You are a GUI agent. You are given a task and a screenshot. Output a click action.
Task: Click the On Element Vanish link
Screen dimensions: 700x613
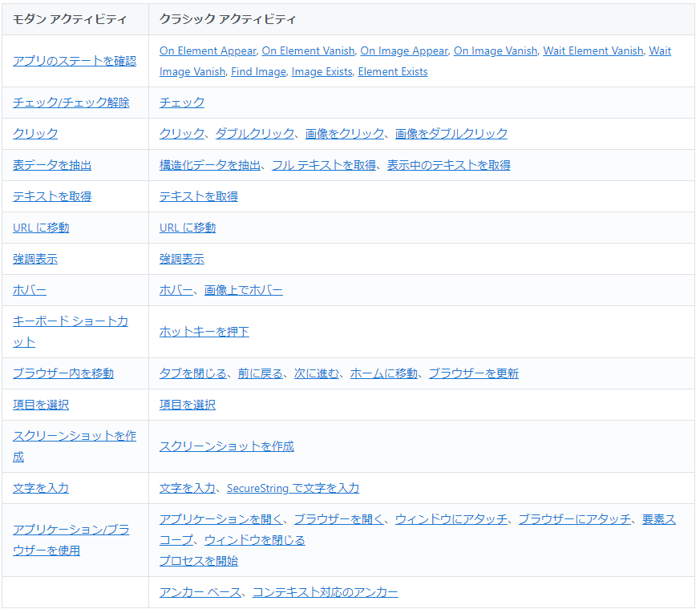click(309, 50)
